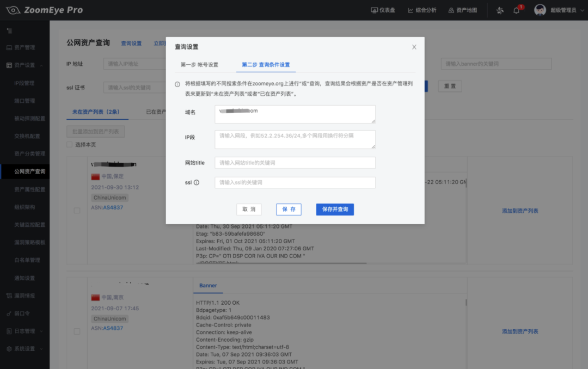
Task: Open 资产分类管理 in the sidebar
Action: [29, 153]
